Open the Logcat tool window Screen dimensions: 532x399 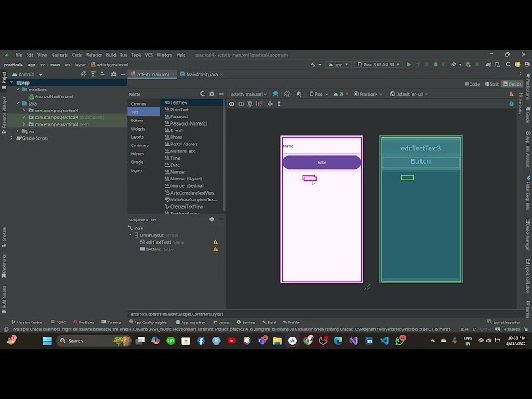point(221,323)
